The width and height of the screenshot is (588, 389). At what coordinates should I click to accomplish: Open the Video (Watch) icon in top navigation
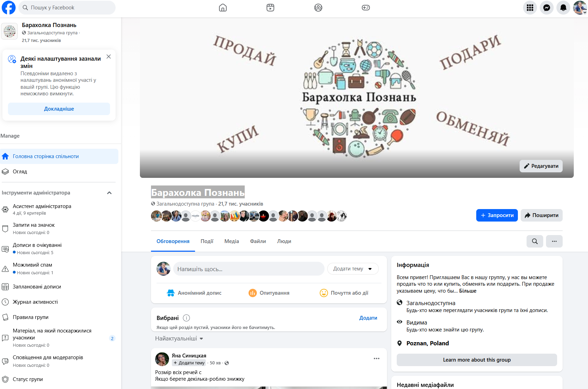click(270, 7)
